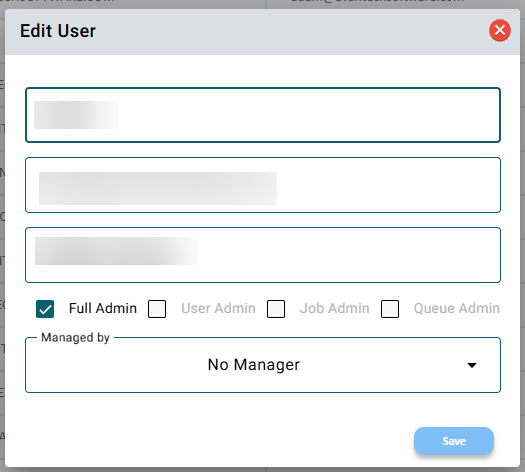Enable the User Admin checkbox
This screenshot has height=472, width=525.
(157, 308)
